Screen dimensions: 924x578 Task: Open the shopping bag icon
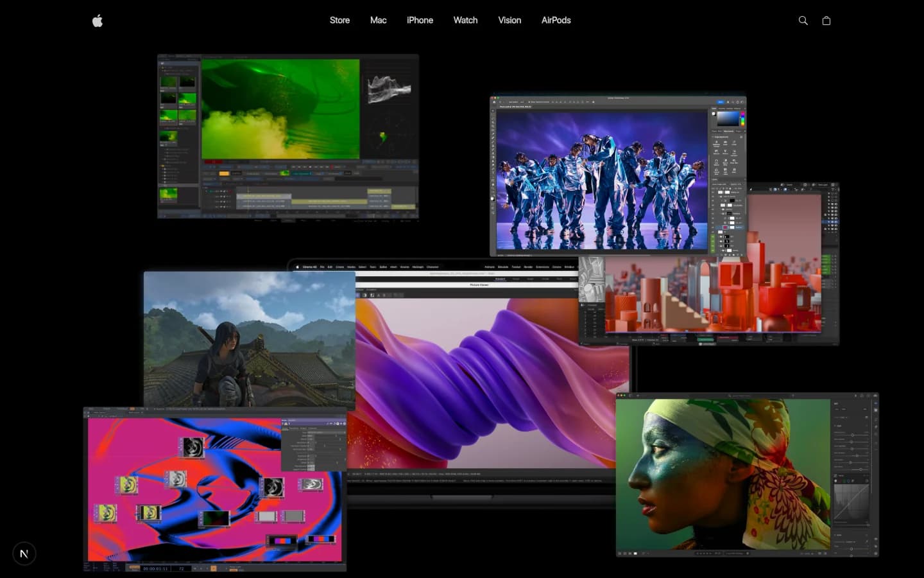(x=826, y=21)
